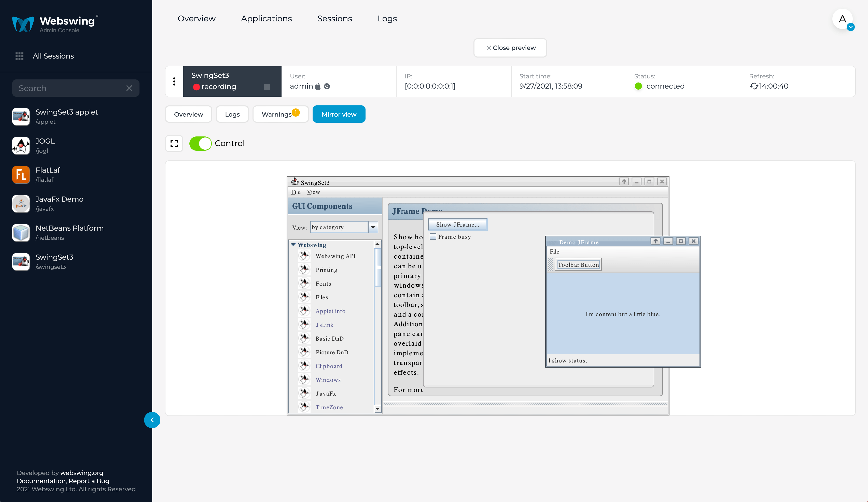Screen dimensions: 868x502
Task: Switch to the Overview top navigation tab
Action: pos(197,19)
